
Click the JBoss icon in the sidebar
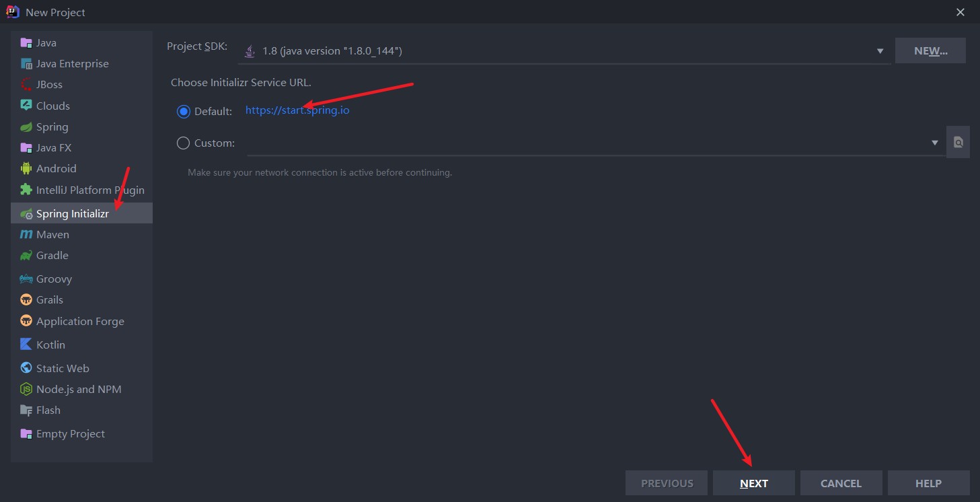(x=26, y=85)
